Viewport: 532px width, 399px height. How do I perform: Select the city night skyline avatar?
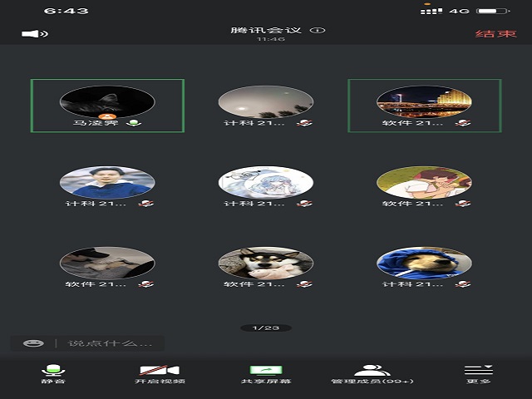pos(424,101)
